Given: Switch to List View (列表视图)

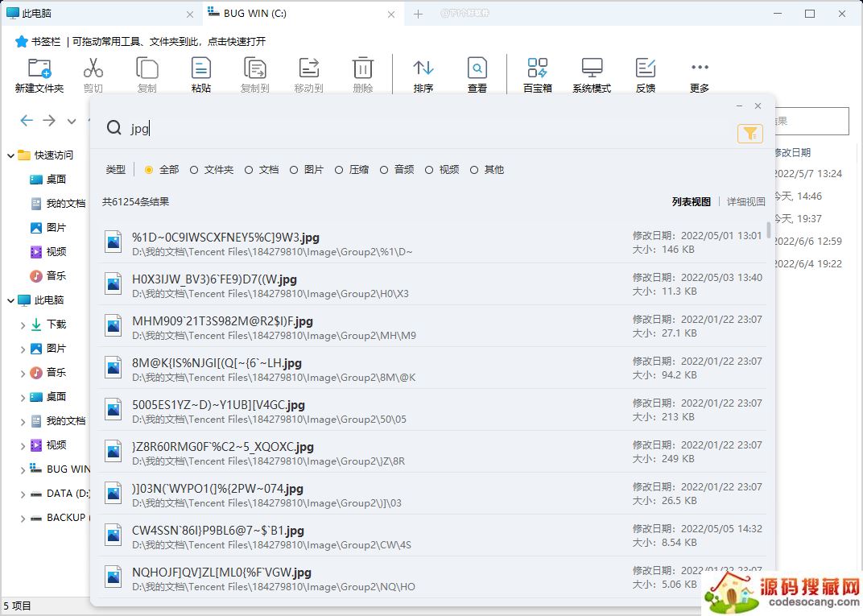Looking at the screenshot, I should [x=691, y=202].
